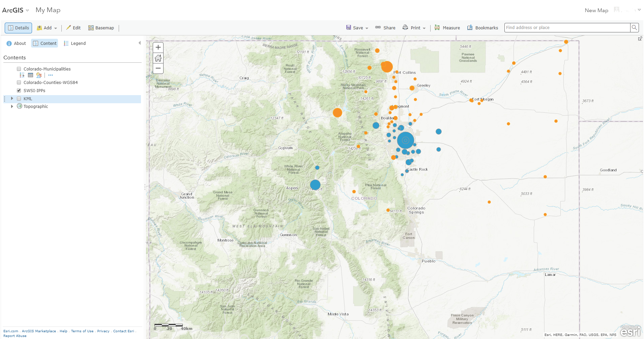Image resolution: width=644 pixels, height=339 pixels.
Task: Open the Show Table view for Colorado-Municipalities
Action: pos(30,75)
